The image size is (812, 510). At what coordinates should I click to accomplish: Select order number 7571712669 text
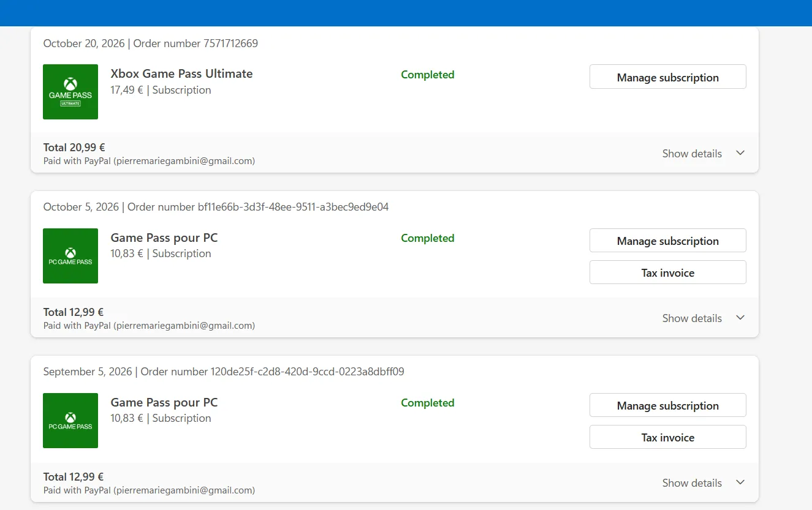(195, 43)
